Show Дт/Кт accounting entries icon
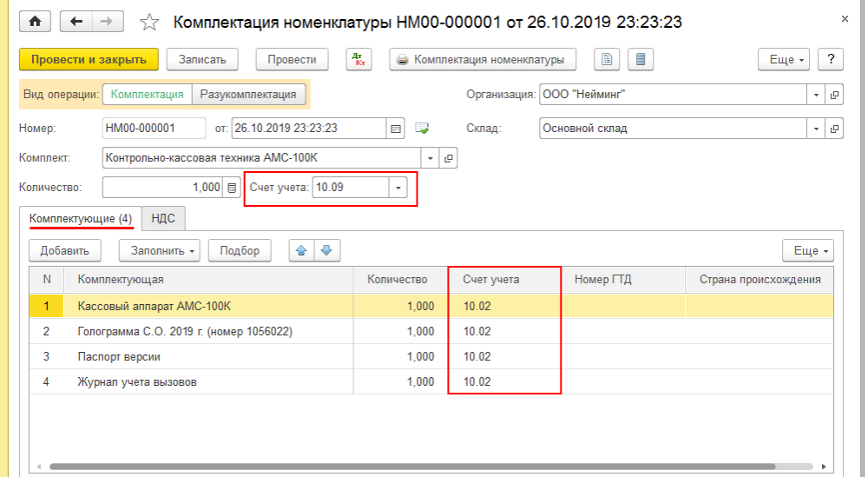Viewport: 868px width, 477px height. pos(358,60)
